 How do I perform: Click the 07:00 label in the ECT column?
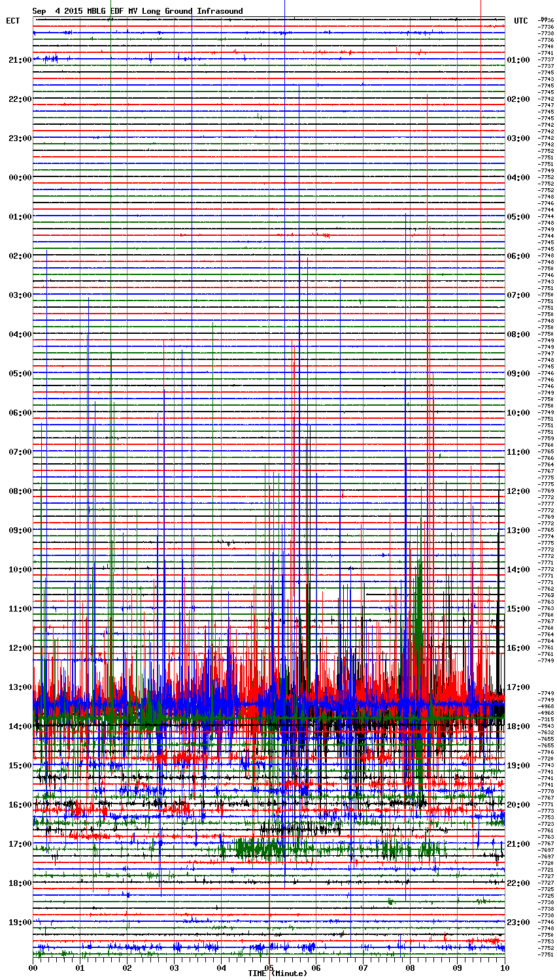tap(20, 452)
